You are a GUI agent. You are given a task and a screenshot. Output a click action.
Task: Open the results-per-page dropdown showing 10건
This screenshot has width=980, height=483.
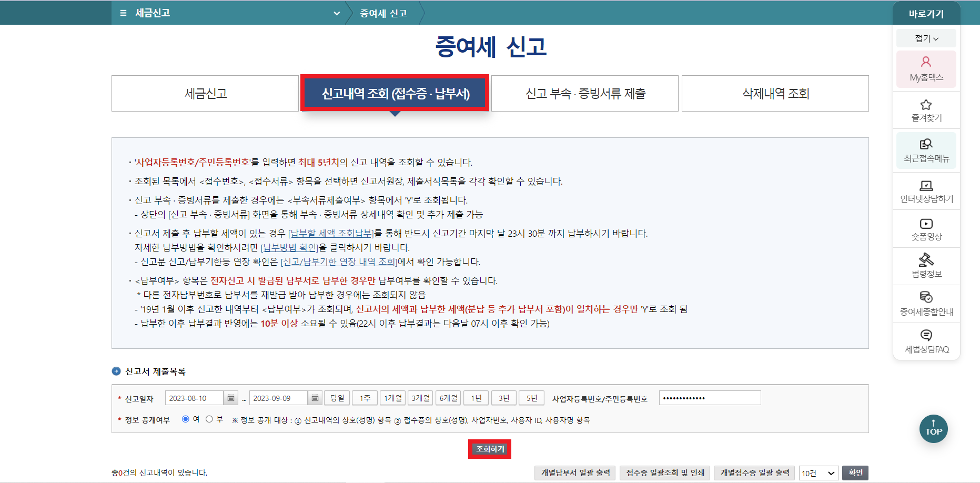tap(818, 472)
